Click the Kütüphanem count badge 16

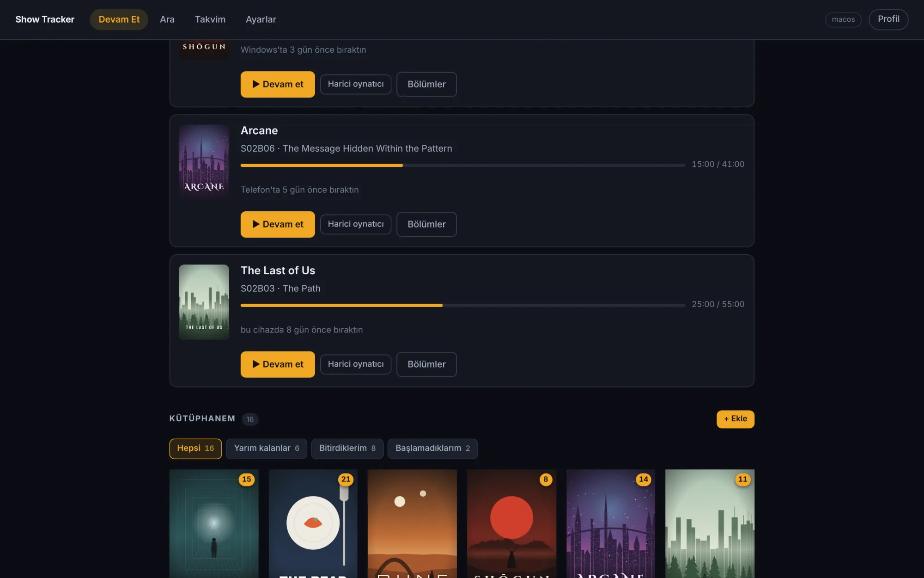(250, 419)
